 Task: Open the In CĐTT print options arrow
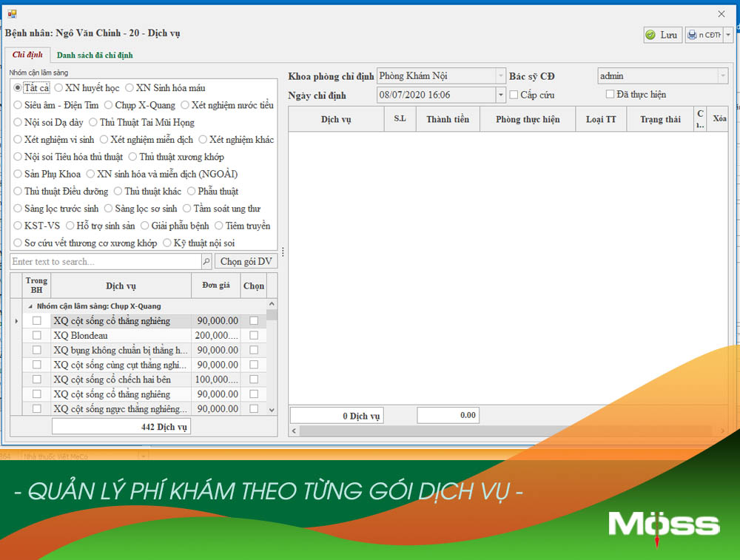pyautogui.click(x=728, y=35)
